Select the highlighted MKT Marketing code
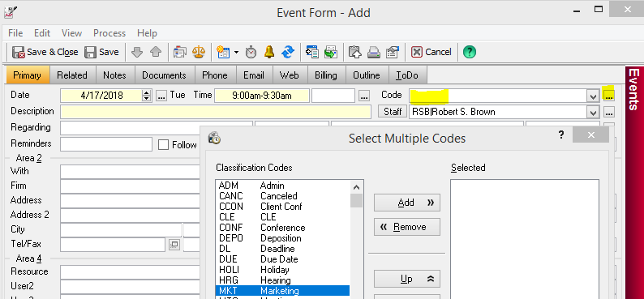Screen dimensions: 644x299 [x=282, y=291]
